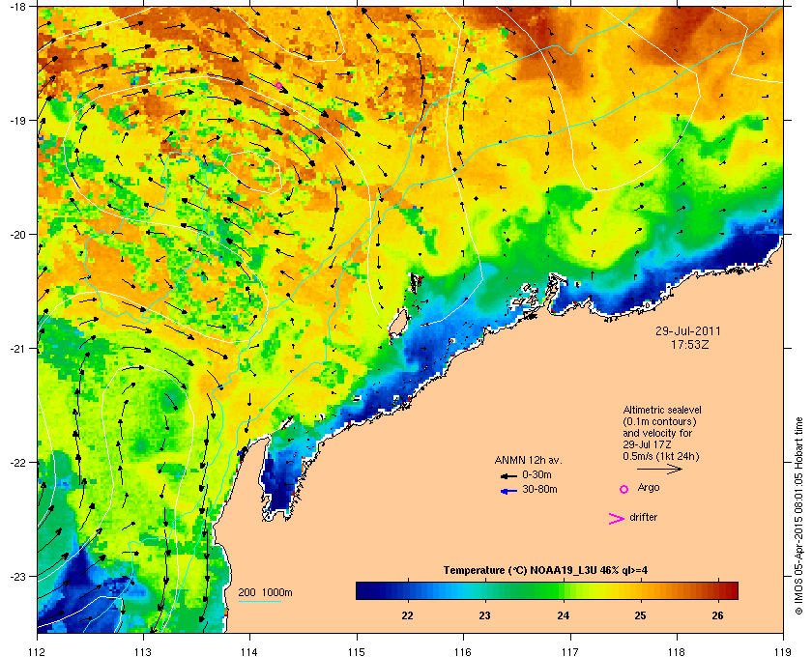Click the magenta drifter legend symbol
Viewport: 812px width, 657px height.
pyautogui.click(x=617, y=519)
